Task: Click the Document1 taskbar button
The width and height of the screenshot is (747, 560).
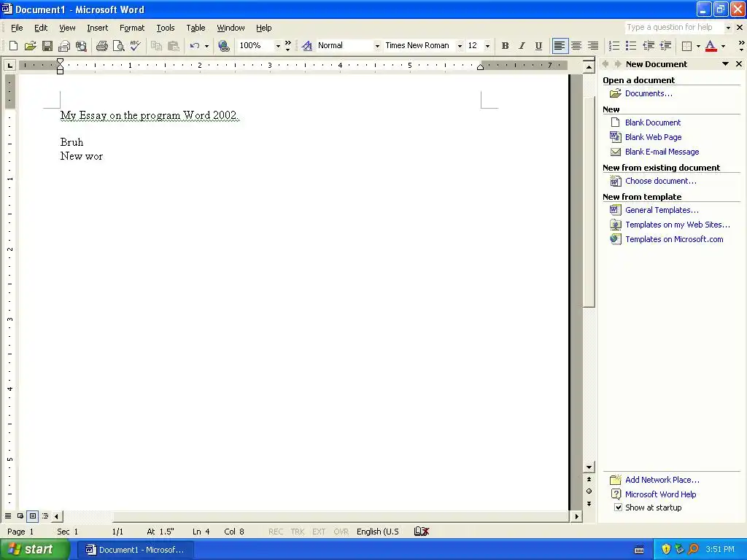Action: [x=135, y=550]
